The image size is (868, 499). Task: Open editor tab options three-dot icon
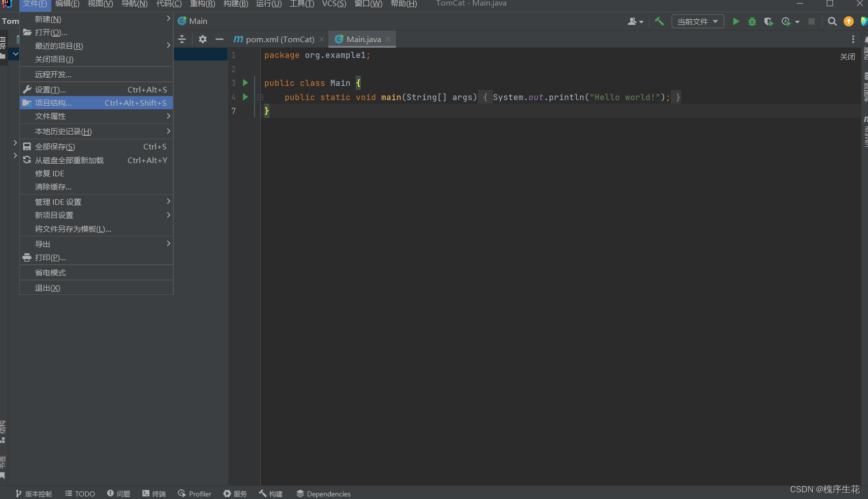(853, 39)
